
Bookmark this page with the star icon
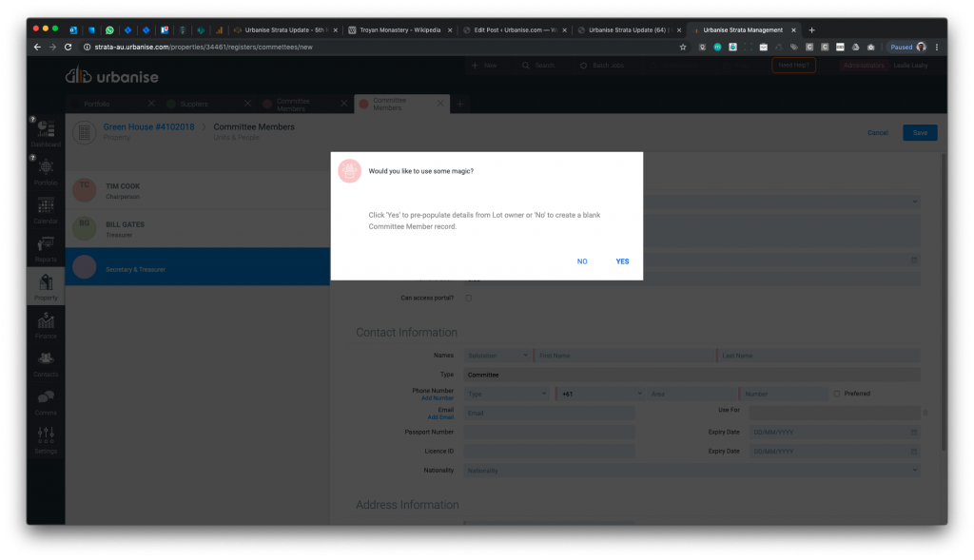point(683,47)
